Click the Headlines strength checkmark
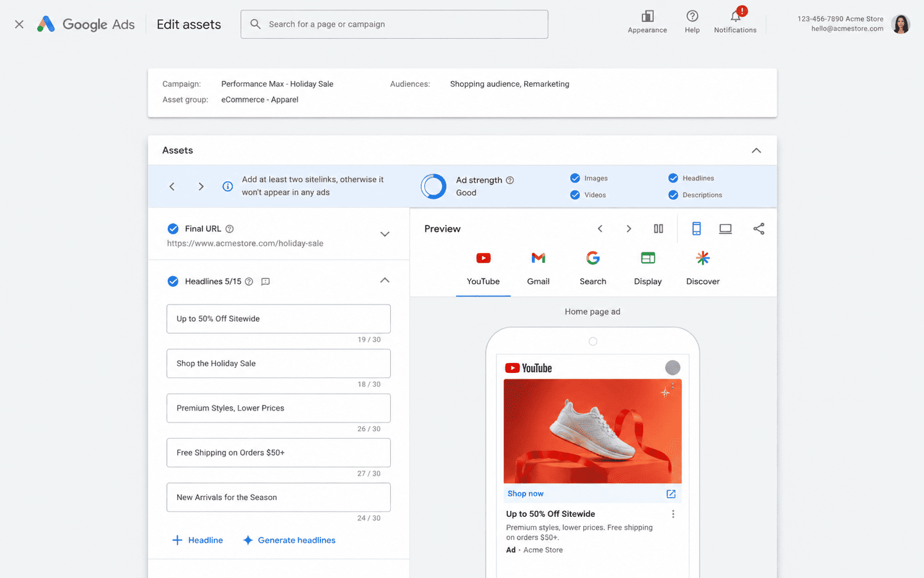 point(673,178)
